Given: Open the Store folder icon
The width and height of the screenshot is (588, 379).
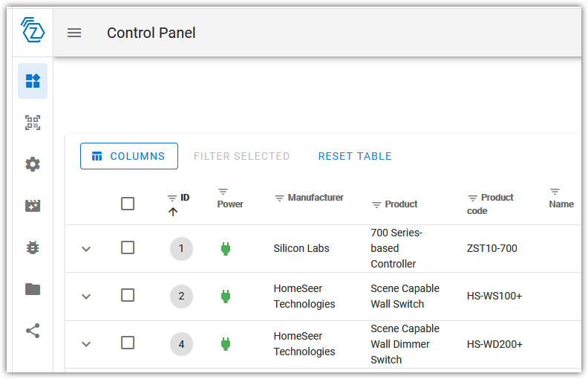Looking at the screenshot, I should coord(33,289).
